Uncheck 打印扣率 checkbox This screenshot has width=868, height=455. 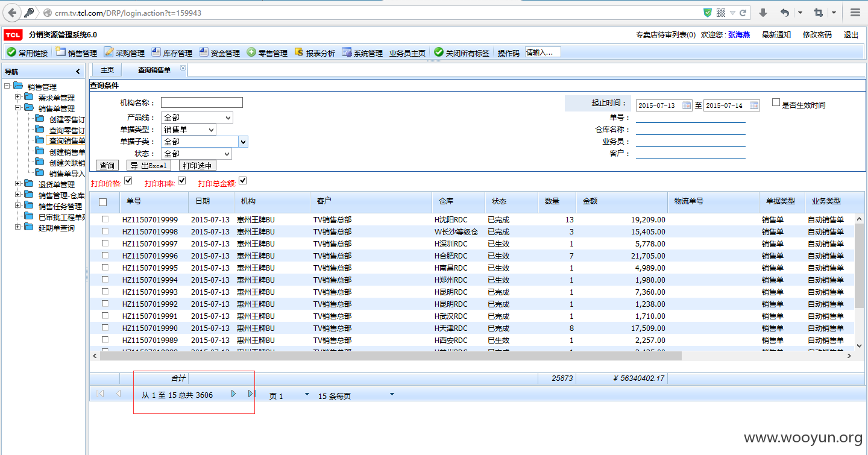click(182, 181)
